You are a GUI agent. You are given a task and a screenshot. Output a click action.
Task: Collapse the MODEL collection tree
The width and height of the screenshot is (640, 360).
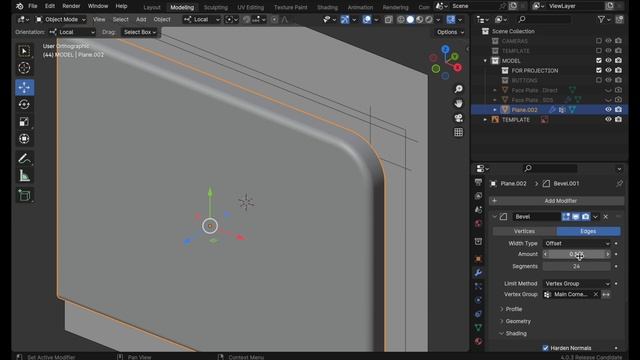coord(485,60)
